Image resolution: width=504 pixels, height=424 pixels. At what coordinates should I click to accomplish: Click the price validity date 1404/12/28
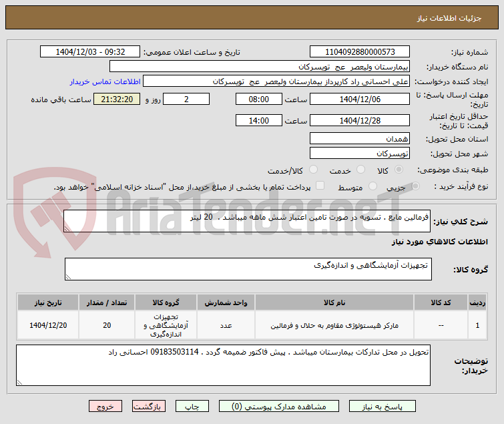pos(360,120)
